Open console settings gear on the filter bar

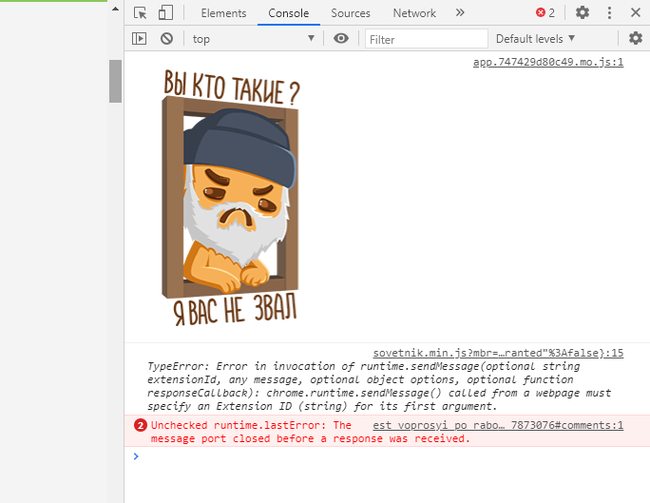tap(635, 39)
